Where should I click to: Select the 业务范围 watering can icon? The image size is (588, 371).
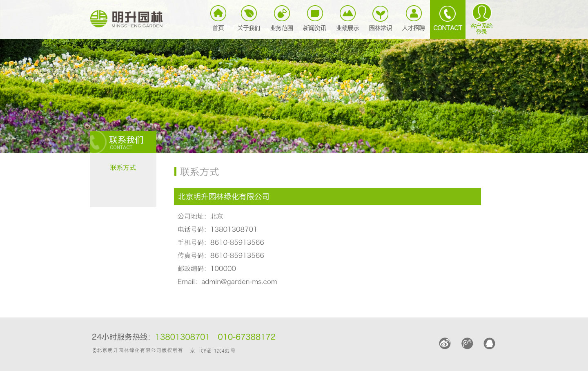point(282,14)
